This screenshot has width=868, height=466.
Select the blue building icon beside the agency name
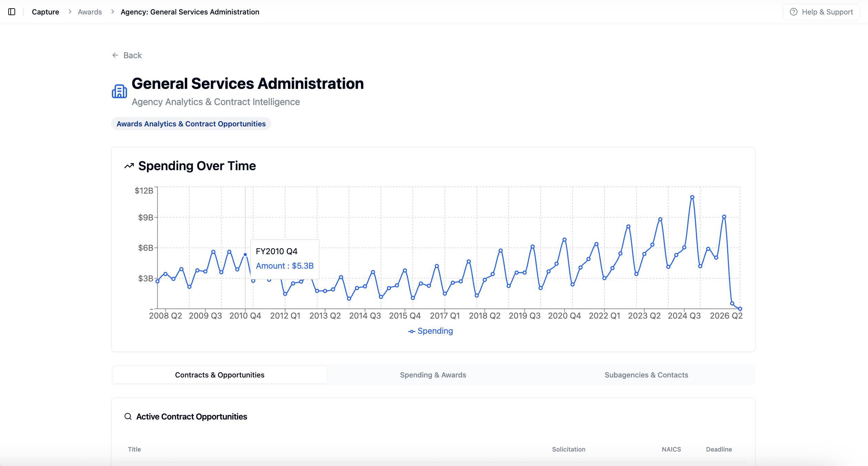pos(119,91)
